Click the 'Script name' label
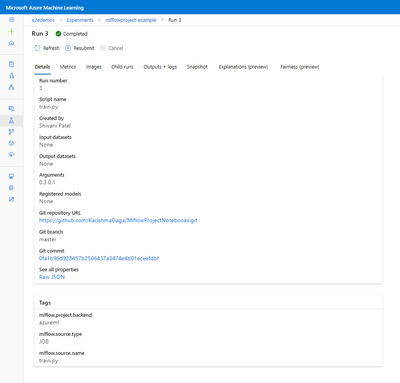The image size is (400, 383). pos(53,99)
